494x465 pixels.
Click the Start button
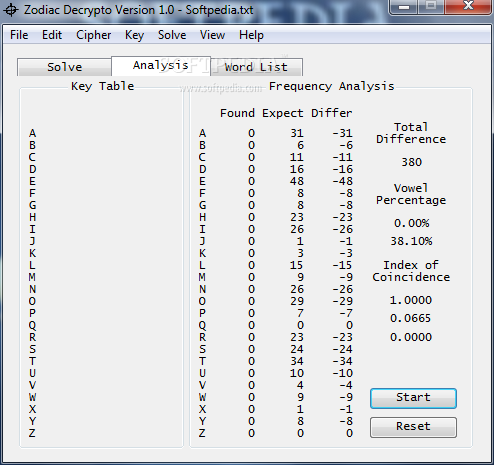[413, 398]
